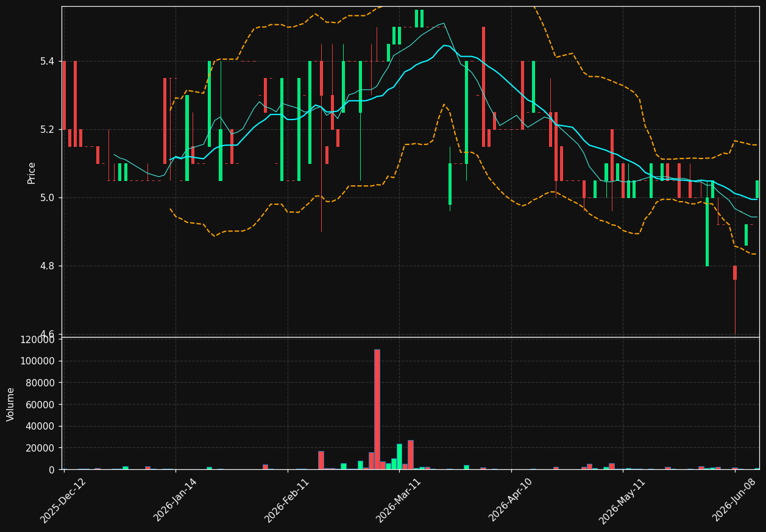The image size is (766, 532).
Task: Click the 80000 volume tick label
Action: pos(40,383)
